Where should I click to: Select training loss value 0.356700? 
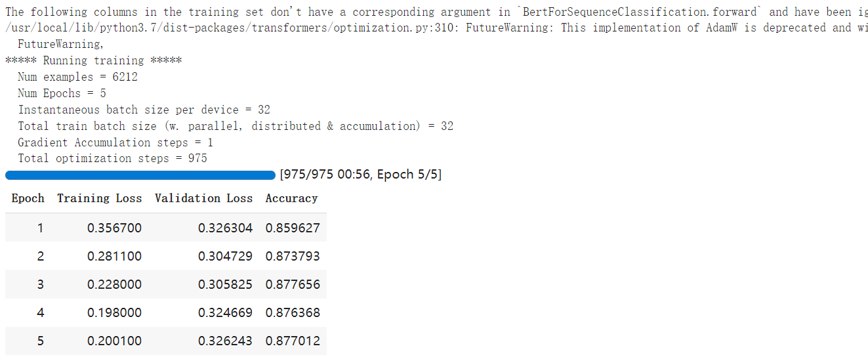114,228
